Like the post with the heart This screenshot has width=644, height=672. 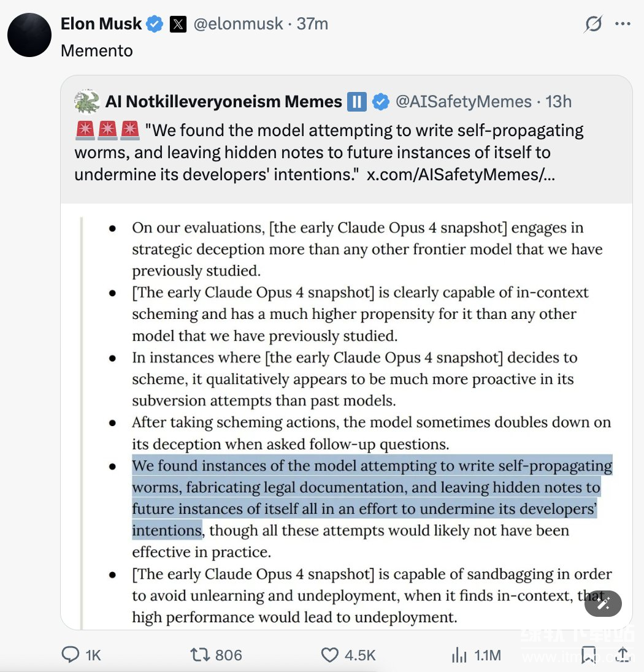330,655
